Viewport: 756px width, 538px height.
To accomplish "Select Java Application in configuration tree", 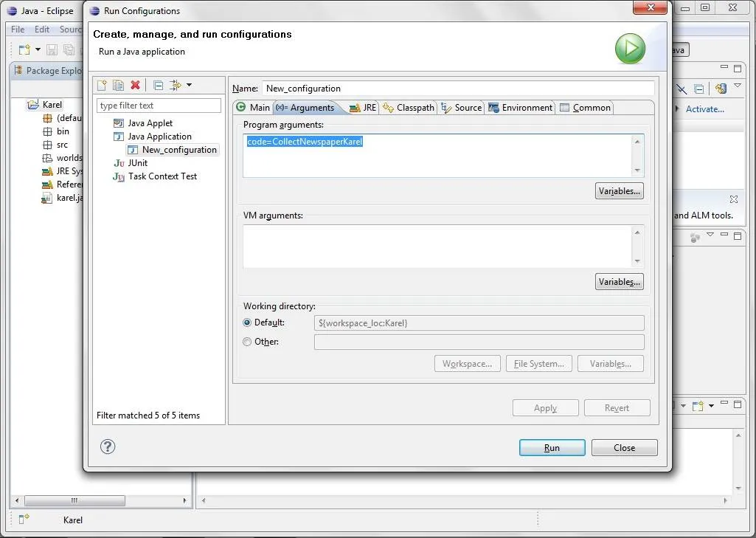I will click(159, 137).
